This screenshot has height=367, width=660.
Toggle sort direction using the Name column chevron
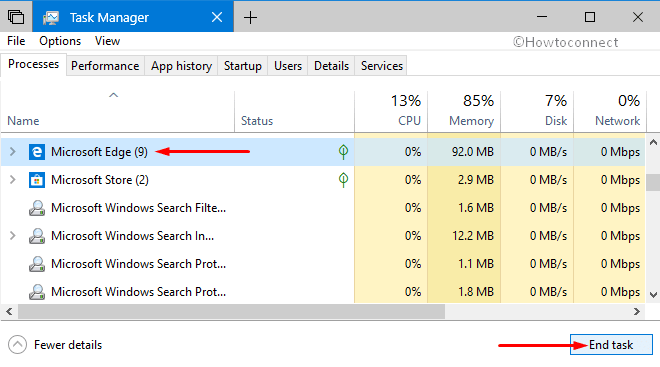point(114,95)
